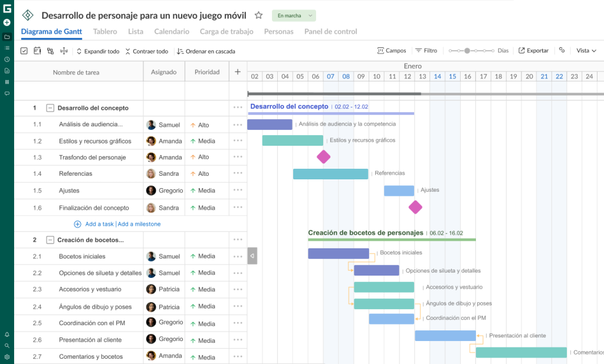Open the Vista dropdown
The width and height of the screenshot is (604, 364).
[586, 51]
